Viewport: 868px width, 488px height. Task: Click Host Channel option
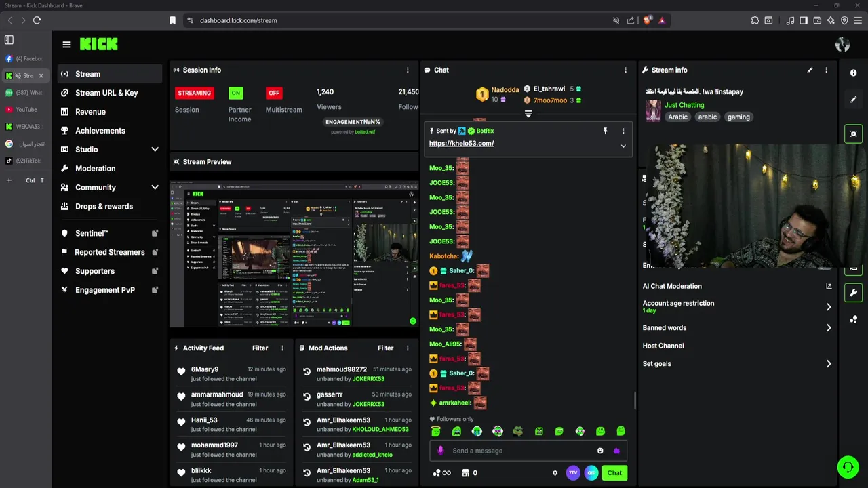click(663, 346)
